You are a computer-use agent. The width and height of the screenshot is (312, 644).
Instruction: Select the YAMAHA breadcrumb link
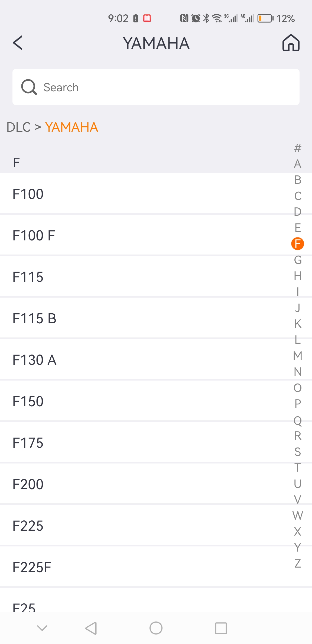pos(71,127)
